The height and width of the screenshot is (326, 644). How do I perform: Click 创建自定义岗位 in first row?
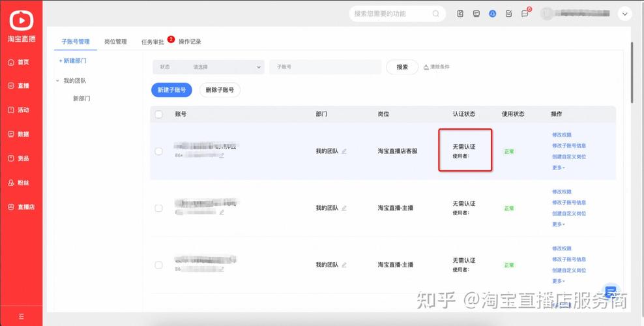tap(569, 157)
